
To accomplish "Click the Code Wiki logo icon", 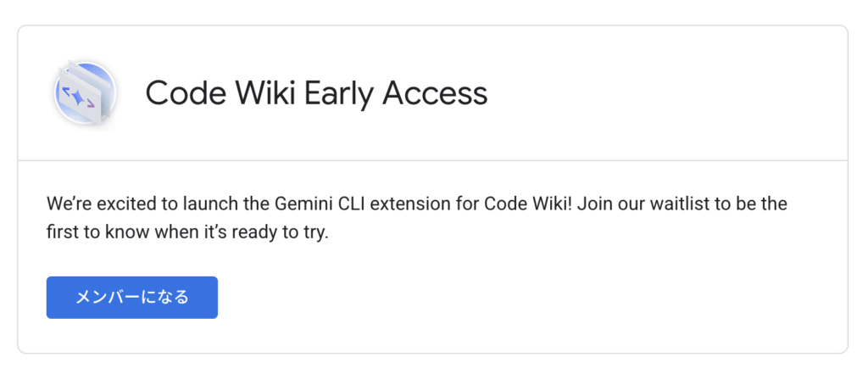I will pos(85,94).
